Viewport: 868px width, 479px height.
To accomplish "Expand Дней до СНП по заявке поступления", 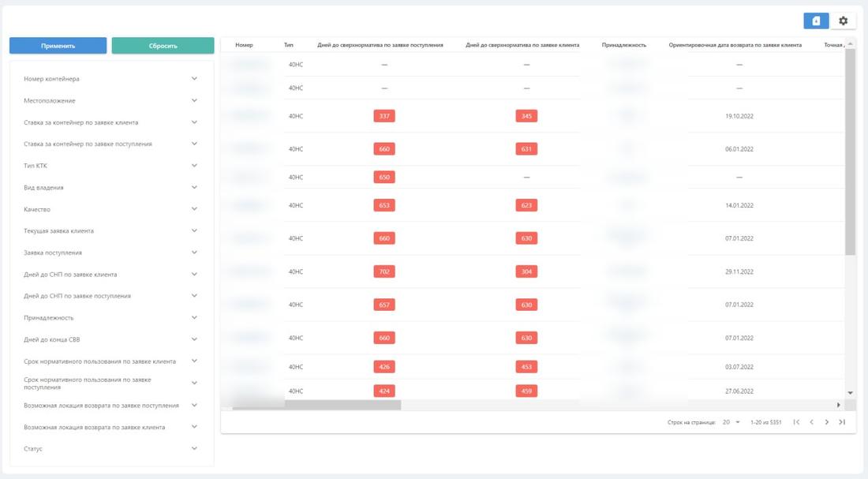I will (110, 296).
